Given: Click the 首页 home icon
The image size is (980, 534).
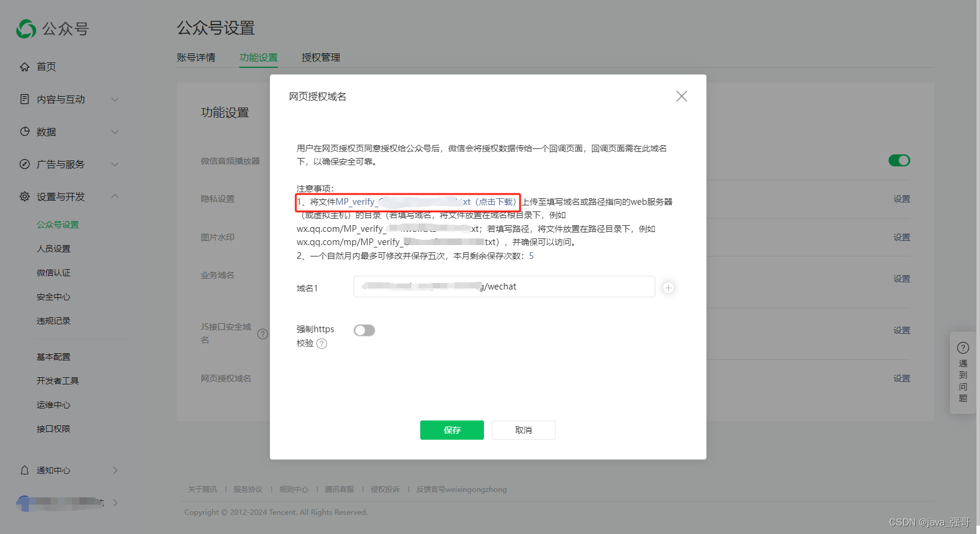Looking at the screenshot, I should tap(25, 67).
